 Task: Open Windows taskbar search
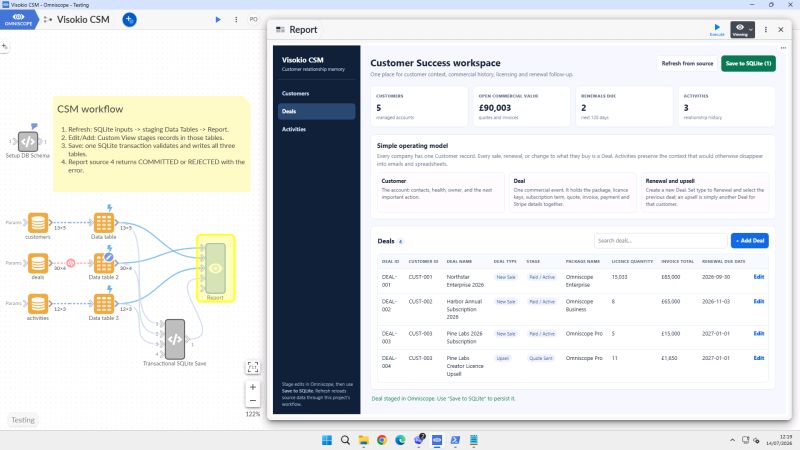click(345, 440)
